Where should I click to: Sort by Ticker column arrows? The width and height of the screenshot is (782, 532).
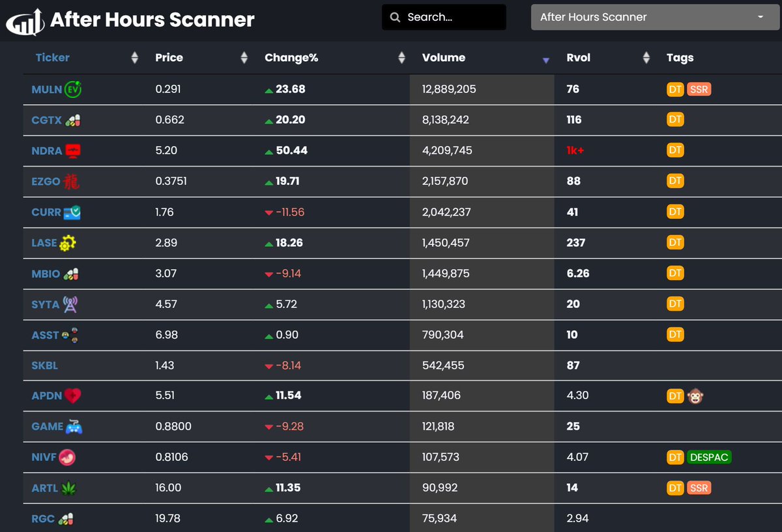[x=135, y=58]
